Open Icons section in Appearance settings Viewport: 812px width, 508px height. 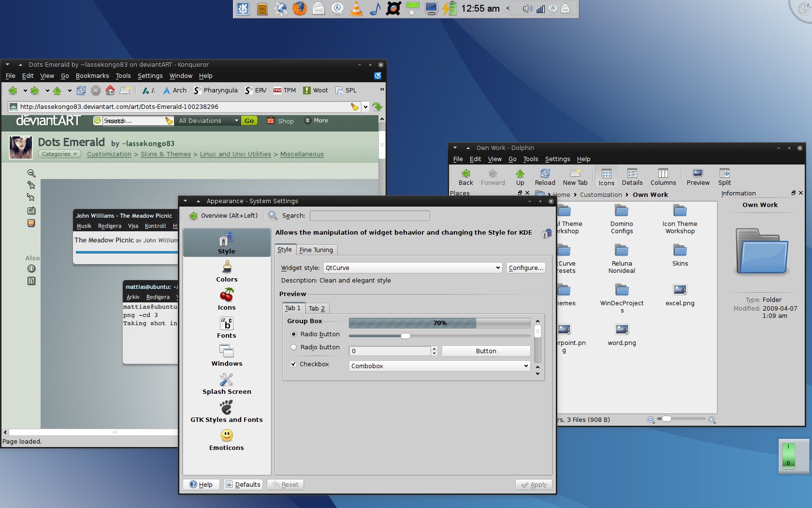tap(227, 299)
